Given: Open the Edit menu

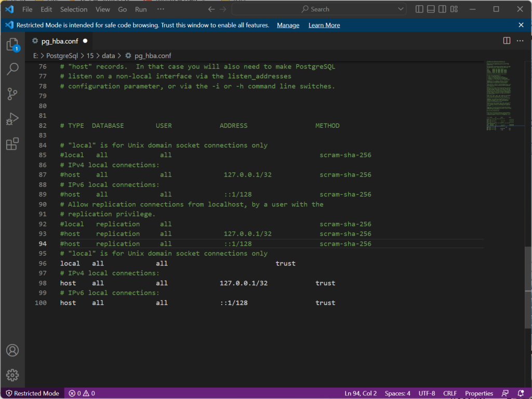Looking at the screenshot, I should (46, 9).
